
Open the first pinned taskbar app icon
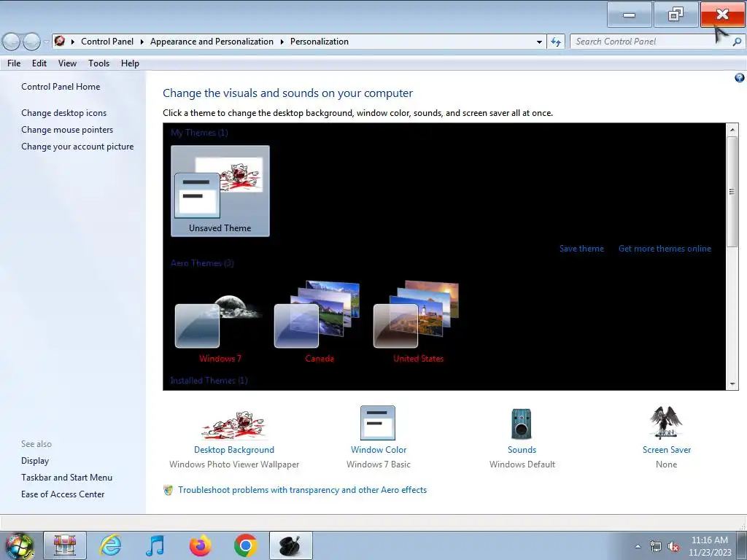click(65, 545)
